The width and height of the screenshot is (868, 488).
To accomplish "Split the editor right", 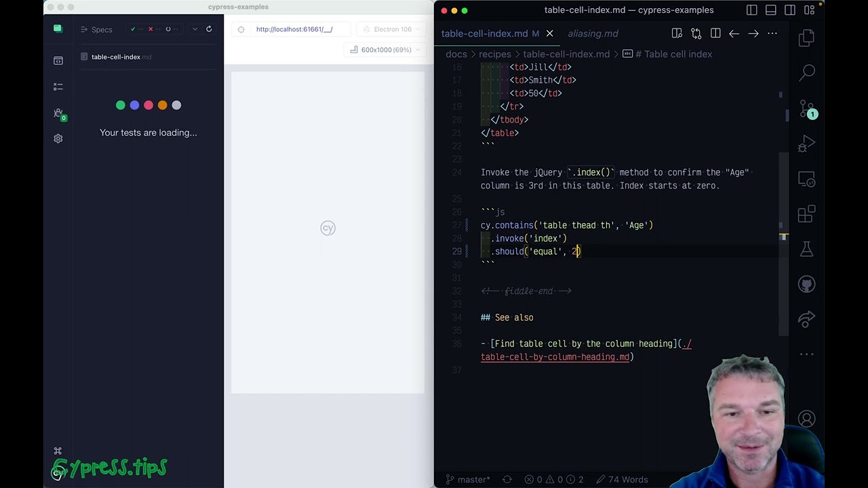I will click(x=715, y=34).
